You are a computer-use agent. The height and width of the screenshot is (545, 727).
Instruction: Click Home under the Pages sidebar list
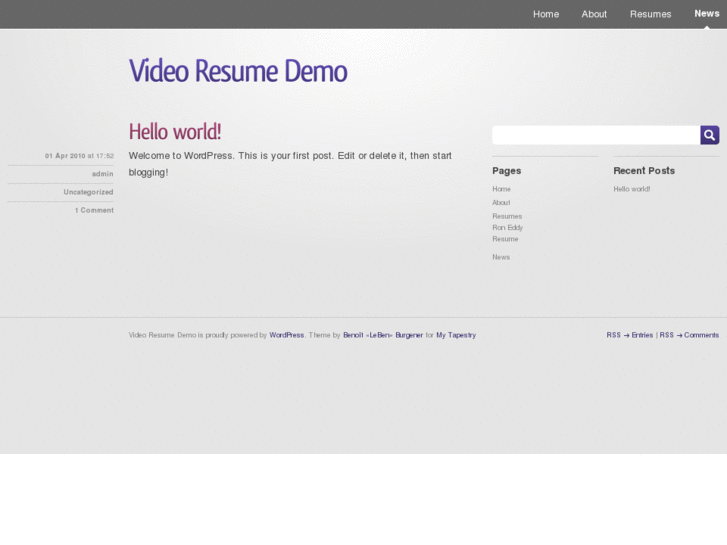pos(501,189)
